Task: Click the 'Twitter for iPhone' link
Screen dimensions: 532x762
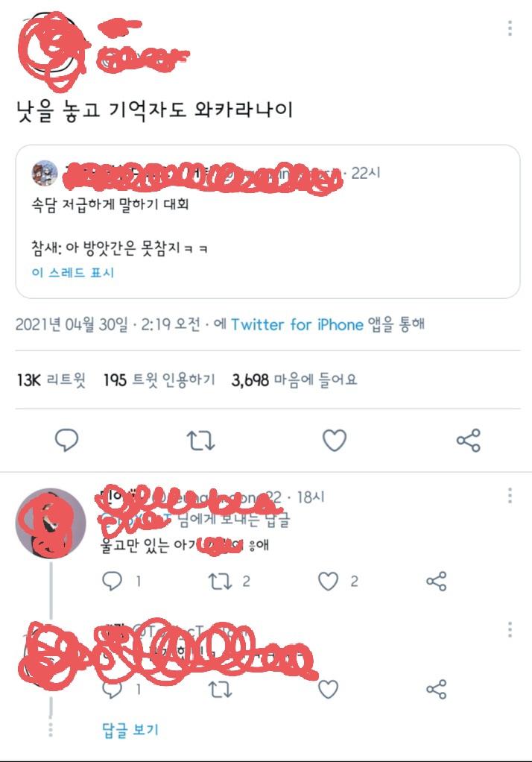Action: pos(297,325)
